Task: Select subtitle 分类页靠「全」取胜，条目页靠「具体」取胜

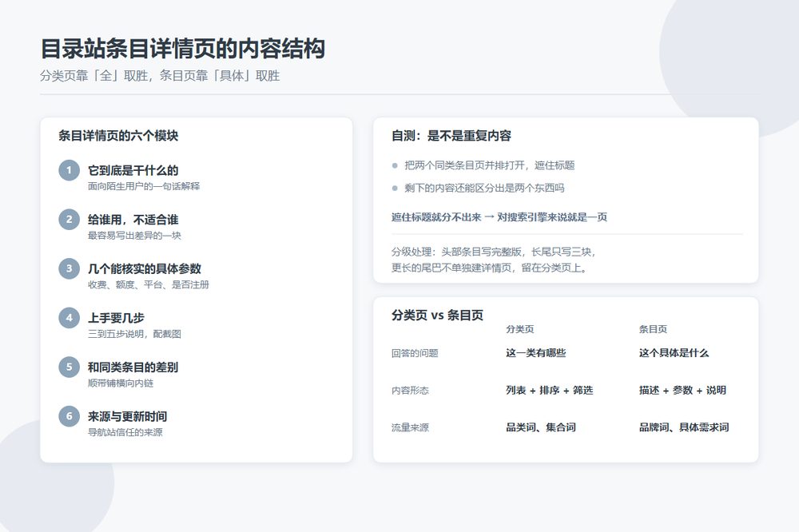Action: tap(160, 76)
